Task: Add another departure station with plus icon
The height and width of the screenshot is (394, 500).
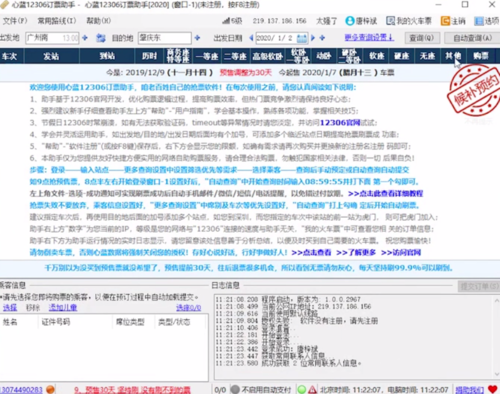Action: click(85, 38)
